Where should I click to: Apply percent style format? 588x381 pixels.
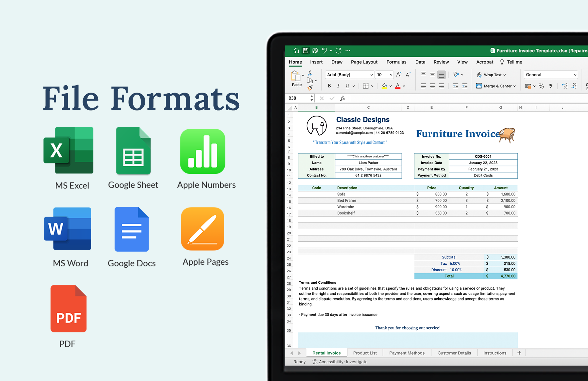pos(541,86)
